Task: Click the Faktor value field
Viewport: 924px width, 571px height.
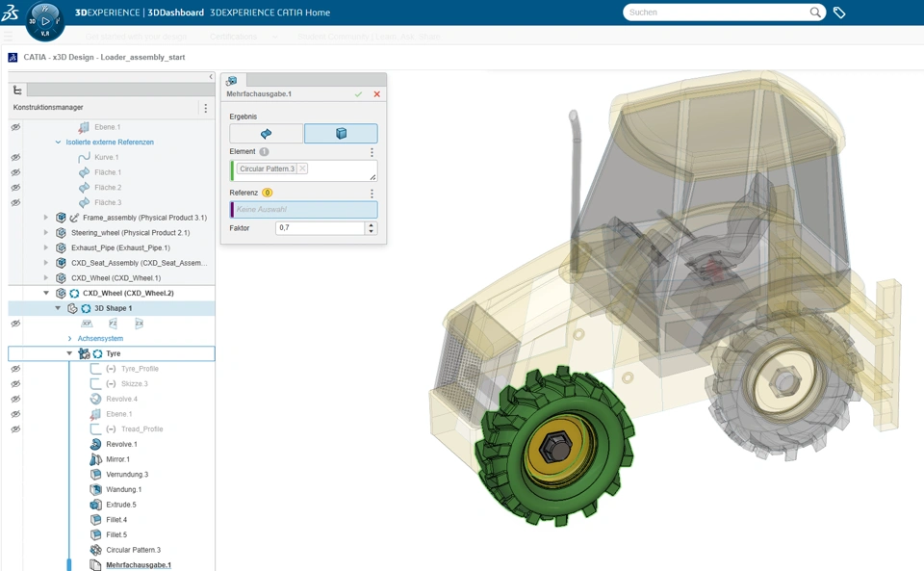Action: click(320, 228)
